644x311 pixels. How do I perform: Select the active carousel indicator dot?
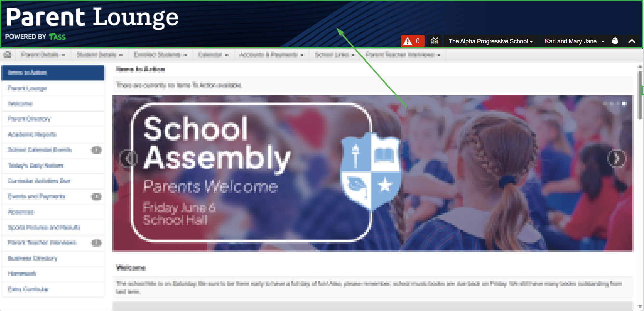point(624,104)
